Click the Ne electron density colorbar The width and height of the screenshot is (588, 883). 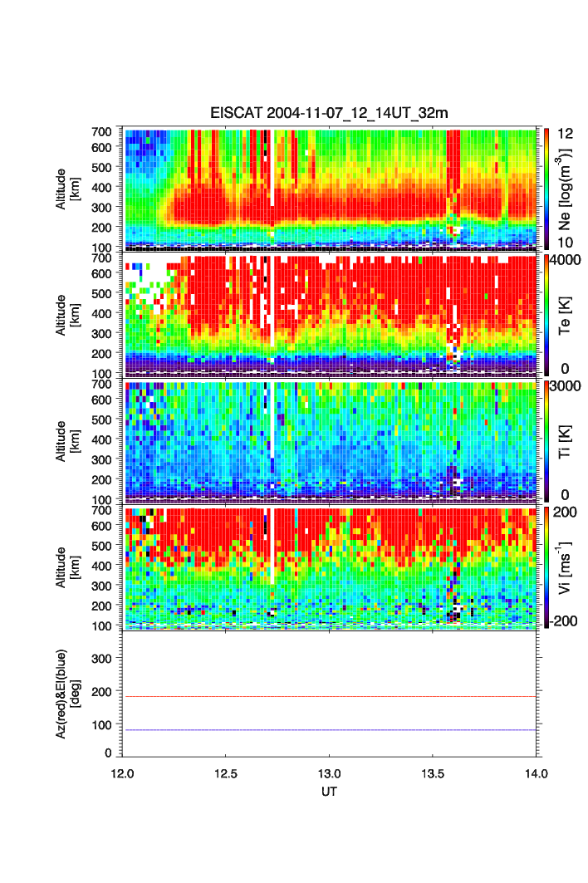[548, 189]
